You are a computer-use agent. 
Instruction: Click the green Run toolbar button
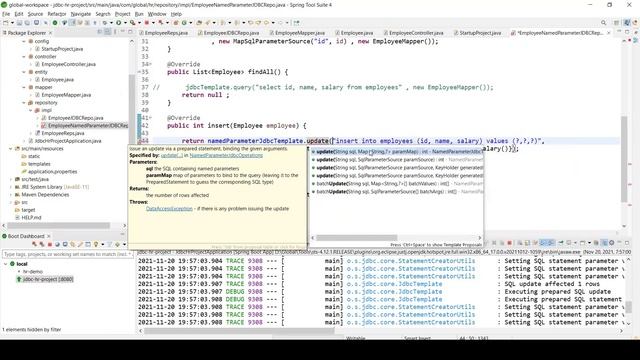pos(118,23)
